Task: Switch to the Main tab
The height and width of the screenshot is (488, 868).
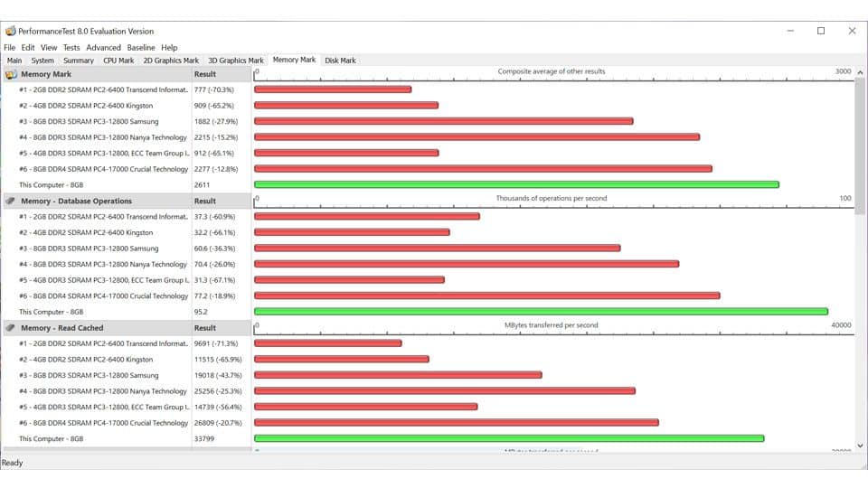Action: [14, 61]
